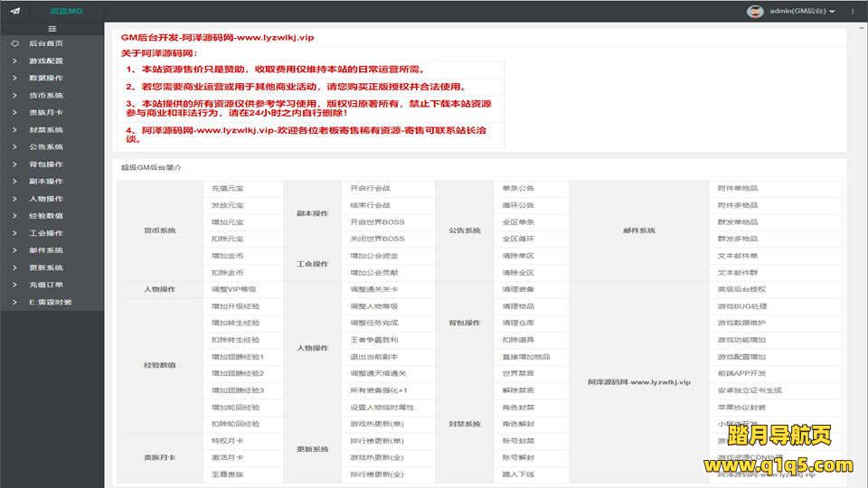The height and width of the screenshot is (488, 868).
Task: Select the 背包操作 menu item
Action: pyautogui.click(x=45, y=164)
